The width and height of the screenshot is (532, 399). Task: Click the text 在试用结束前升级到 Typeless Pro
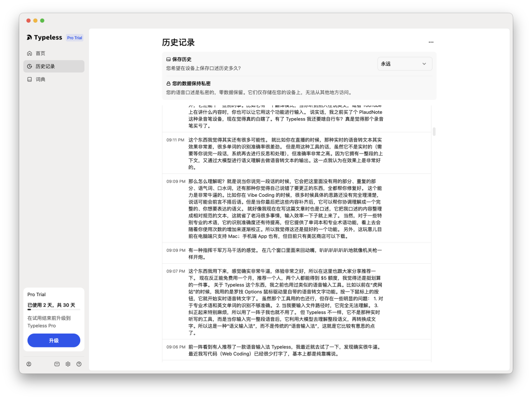pyautogui.click(x=49, y=322)
